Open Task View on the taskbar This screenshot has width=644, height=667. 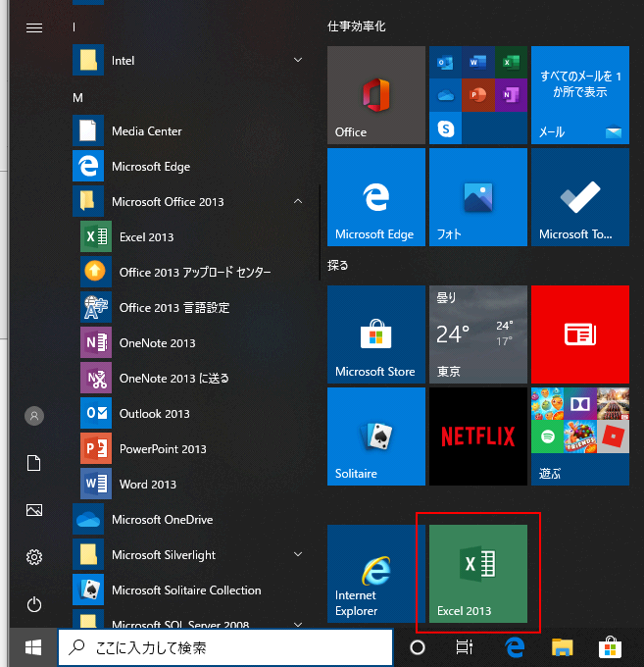465,647
